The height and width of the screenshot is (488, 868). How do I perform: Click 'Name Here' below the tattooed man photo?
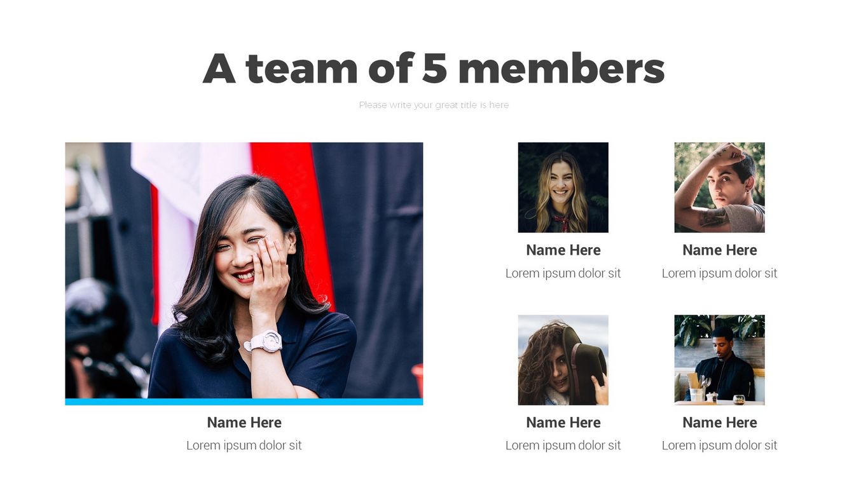[x=719, y=250]
